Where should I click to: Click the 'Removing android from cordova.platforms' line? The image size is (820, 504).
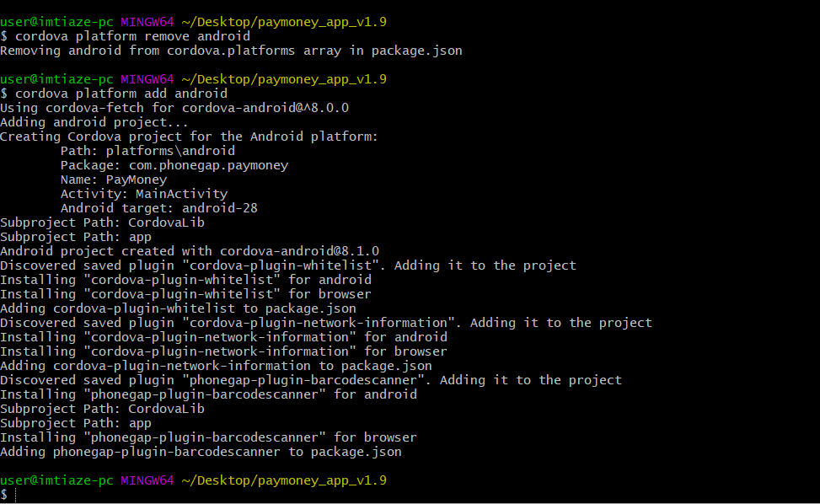click(231, 51)
